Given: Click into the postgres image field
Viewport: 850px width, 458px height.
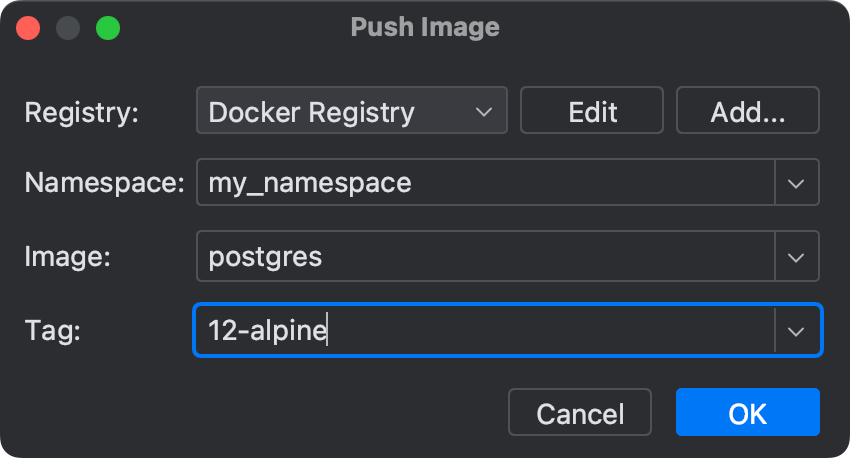Looking at the screenshot, I should [x=485, y=257].
